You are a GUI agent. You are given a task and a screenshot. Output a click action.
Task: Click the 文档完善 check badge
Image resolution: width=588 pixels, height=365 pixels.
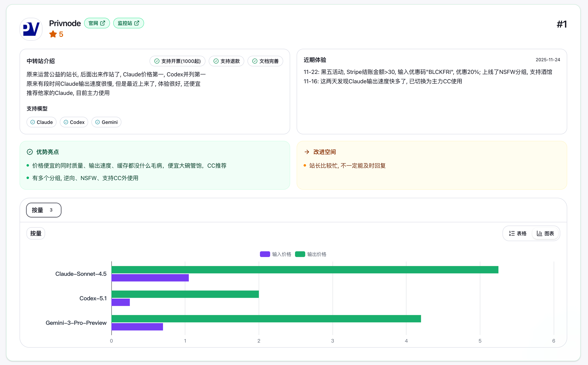[265, 61]
